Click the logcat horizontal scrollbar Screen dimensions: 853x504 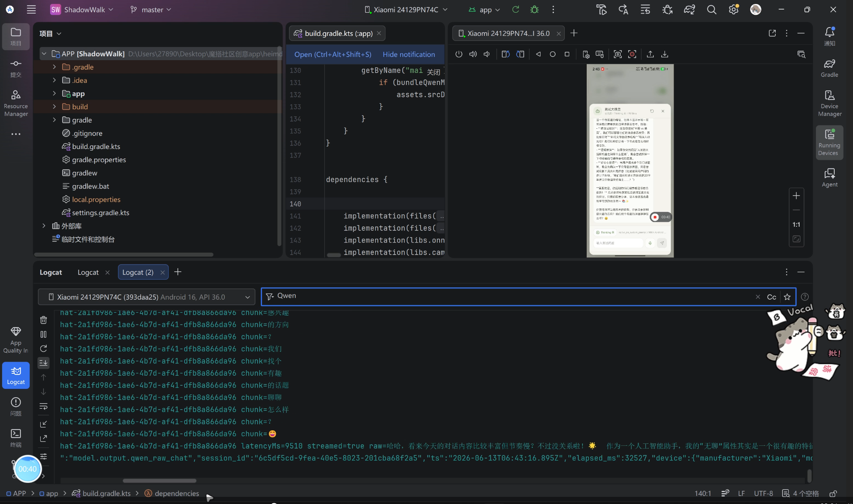(x=159, y=480)
